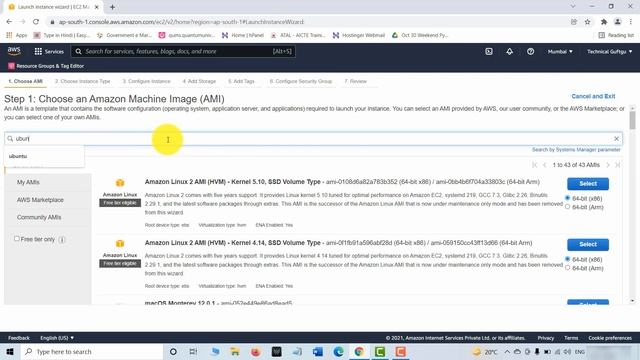Go to next page of AMIs

point(608,165)
